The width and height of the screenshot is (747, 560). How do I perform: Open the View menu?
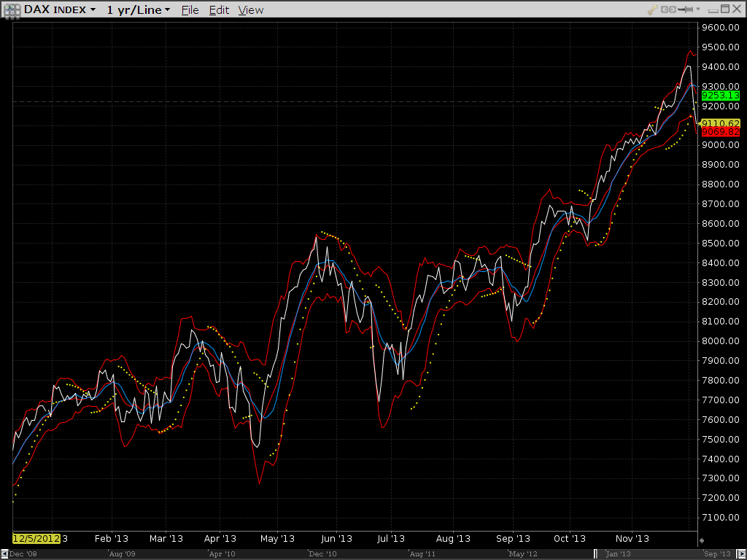[x=251, y=10]
